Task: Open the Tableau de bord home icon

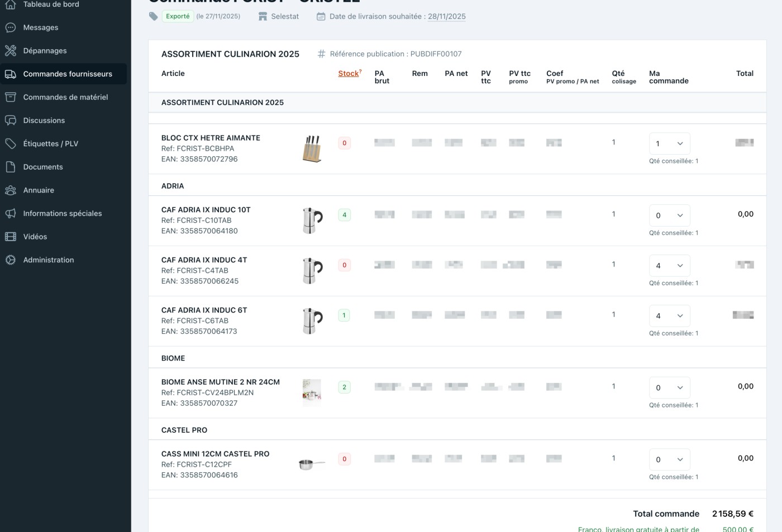Action: tap(10, 4)
